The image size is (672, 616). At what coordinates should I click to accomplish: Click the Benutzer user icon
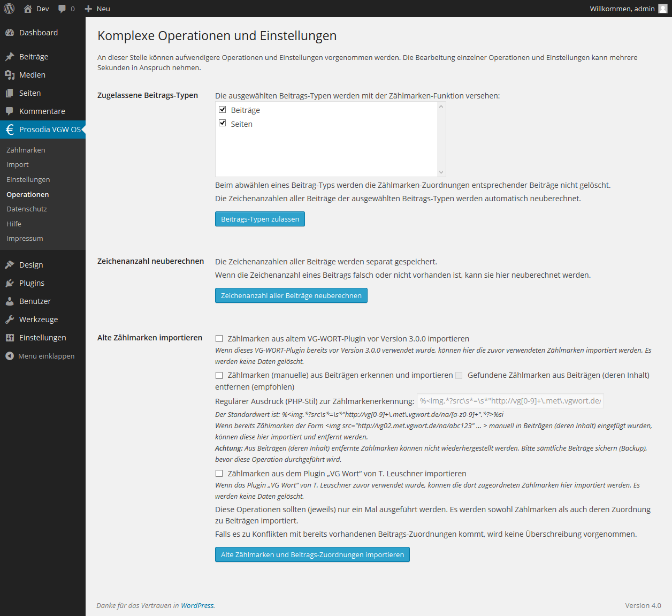pos(10,301)
